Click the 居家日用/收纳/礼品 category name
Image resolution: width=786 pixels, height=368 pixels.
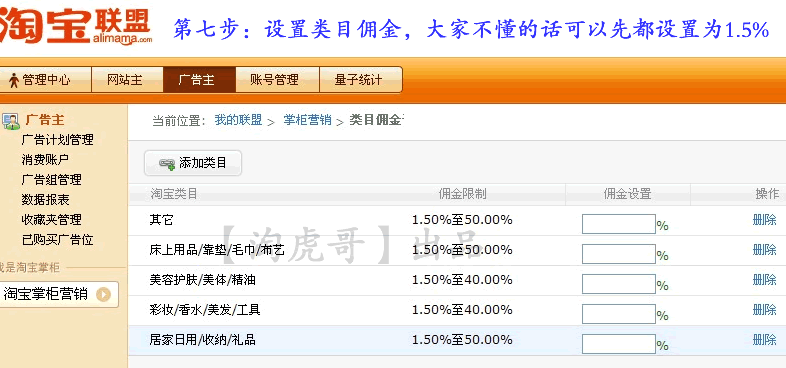coord(203,340)
